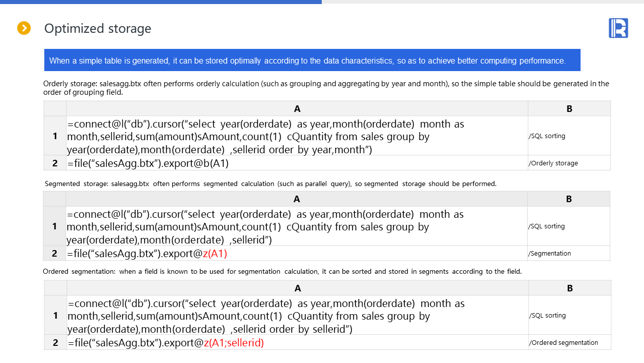Click the top progress bar blue section

161,2
